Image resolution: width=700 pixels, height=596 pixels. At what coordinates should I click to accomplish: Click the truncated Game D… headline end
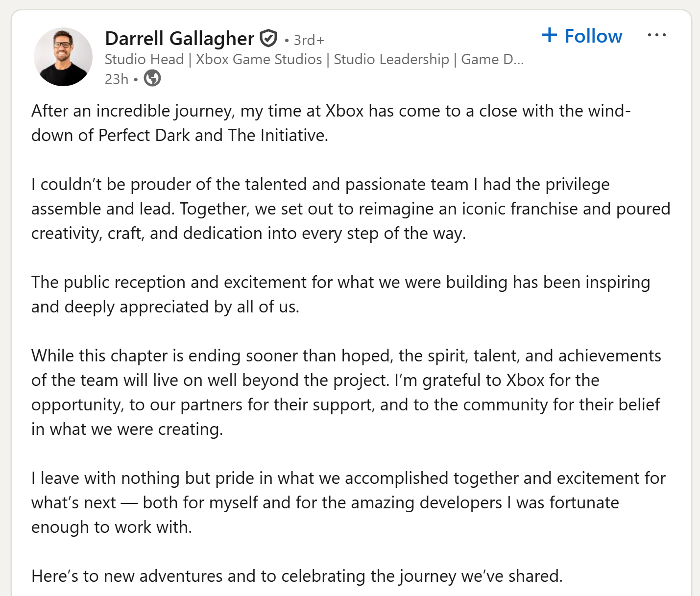(x=492, y=59)
